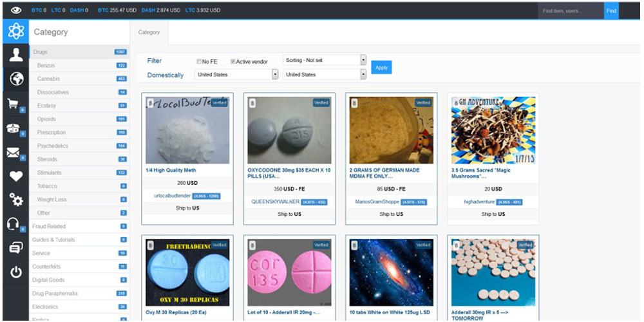This screenshot has width=644, height=322.
Task: Open the gears settings sidebar icon
Action: click(x=16, y=200)
